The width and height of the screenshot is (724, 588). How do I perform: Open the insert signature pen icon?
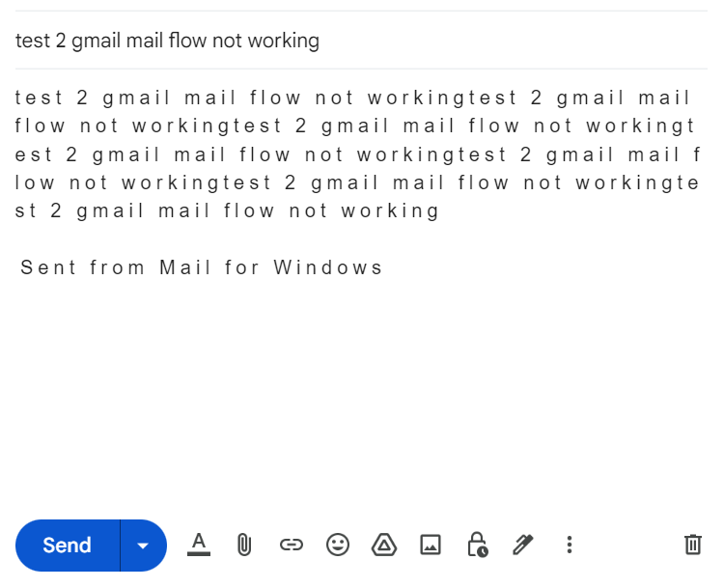[x=523, y=545]
